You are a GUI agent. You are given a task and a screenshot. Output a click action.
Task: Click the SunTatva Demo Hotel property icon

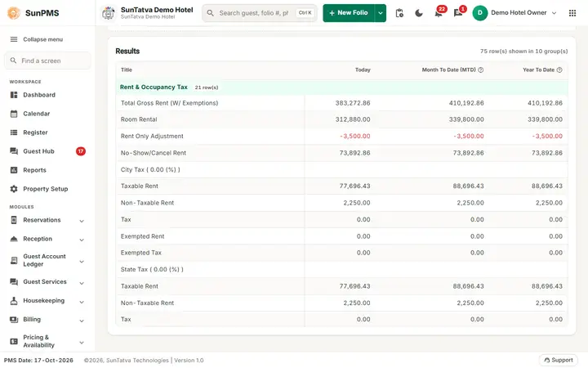109,13
